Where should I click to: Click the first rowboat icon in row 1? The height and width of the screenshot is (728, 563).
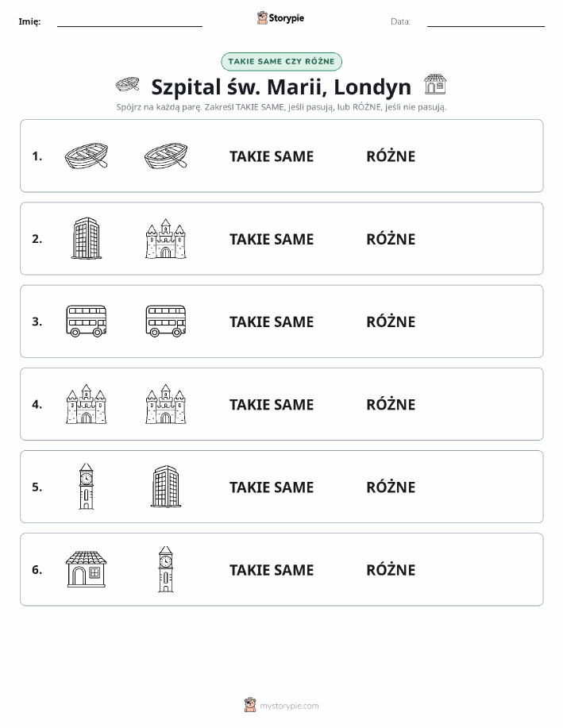pos(87,156)
